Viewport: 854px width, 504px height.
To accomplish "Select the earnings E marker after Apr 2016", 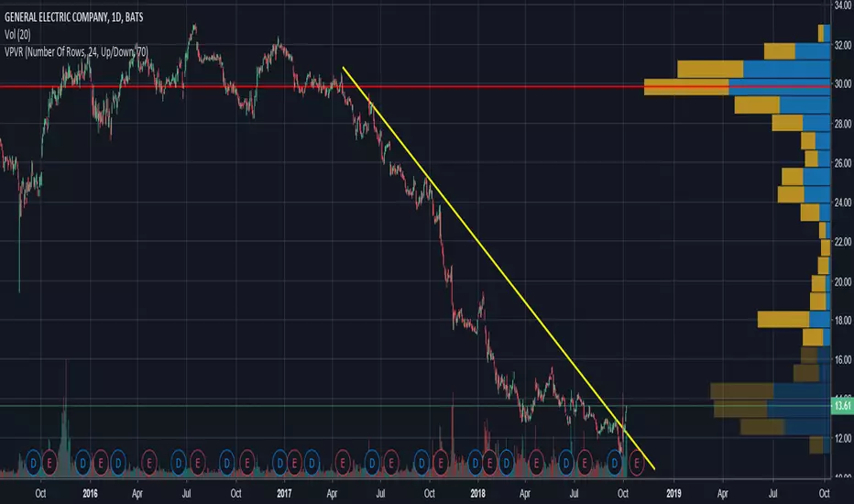I will coord(149,464).
